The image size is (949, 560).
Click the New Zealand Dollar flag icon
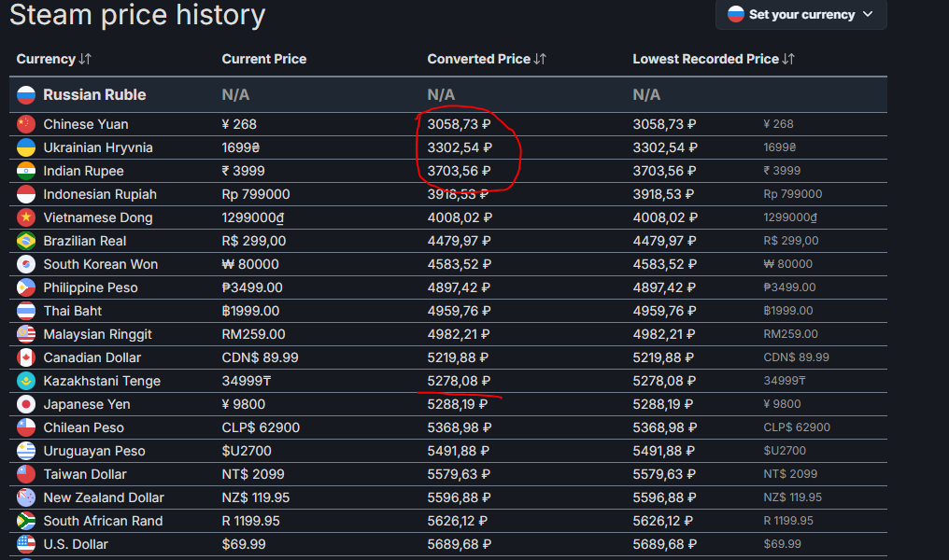[26, 497]
